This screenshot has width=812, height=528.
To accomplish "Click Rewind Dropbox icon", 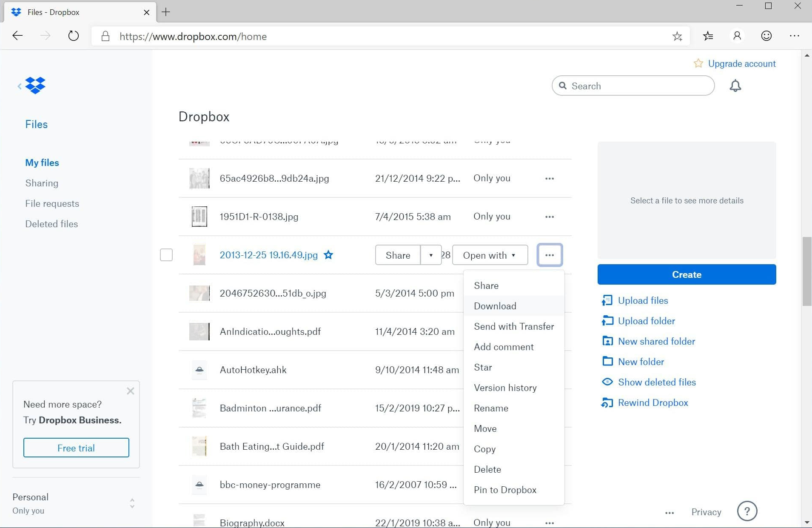I will tap(607, 402).
